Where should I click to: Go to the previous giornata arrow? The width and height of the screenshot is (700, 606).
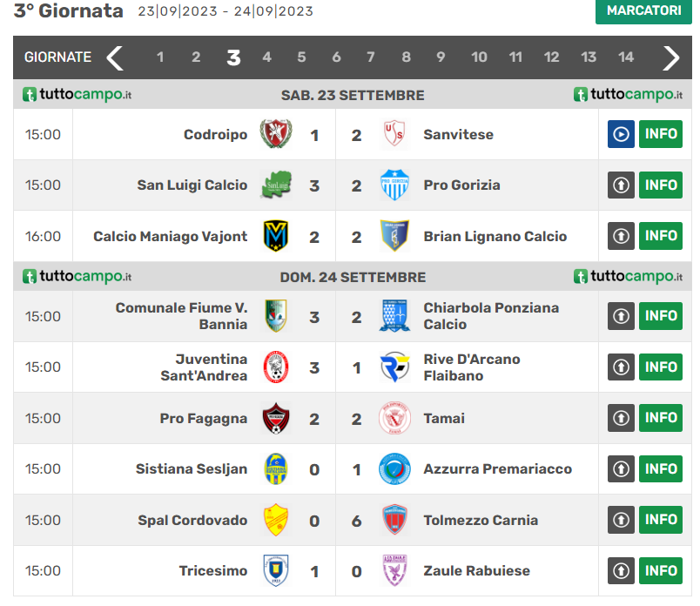[x=115, y=57]
